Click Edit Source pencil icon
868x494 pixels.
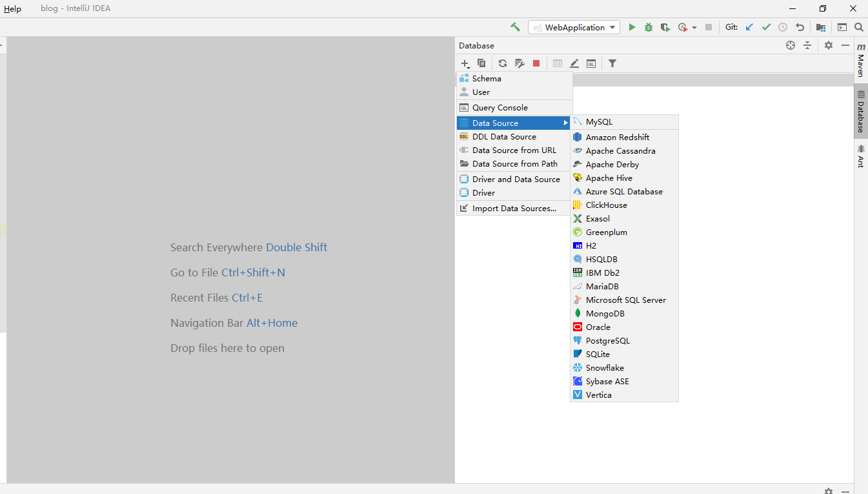pos(574,63)
